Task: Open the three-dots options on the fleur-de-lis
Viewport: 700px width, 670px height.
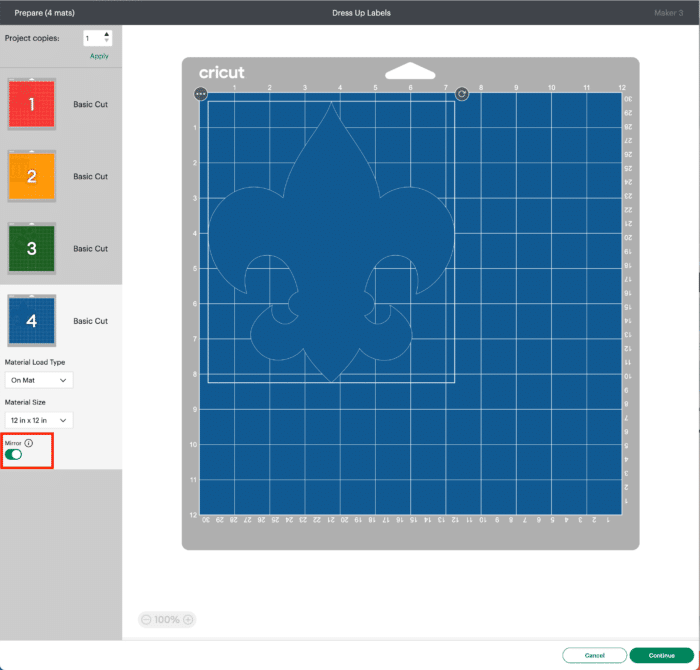Action: pos(201,93)
